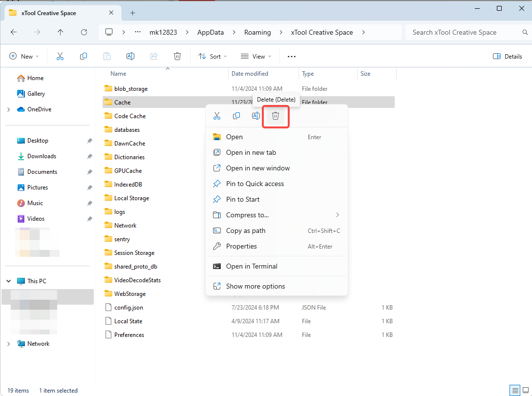Screen dimensions: 532x396
Task: Open Properties from context menu
Action: pos(277,246)
